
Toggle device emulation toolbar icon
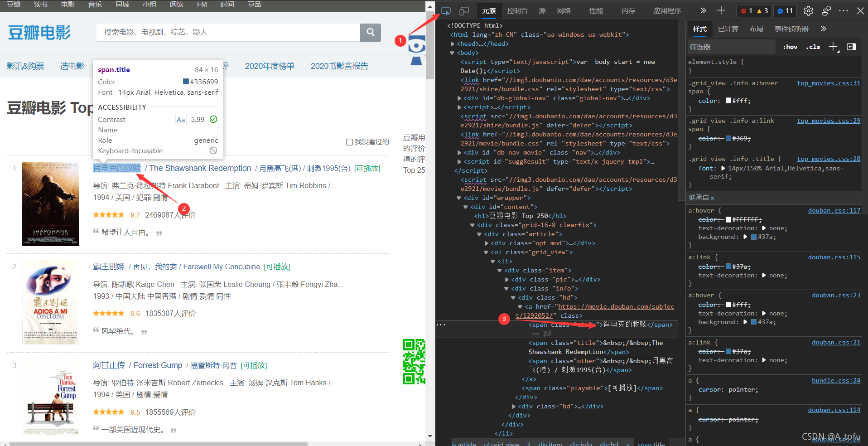point(464,11)
